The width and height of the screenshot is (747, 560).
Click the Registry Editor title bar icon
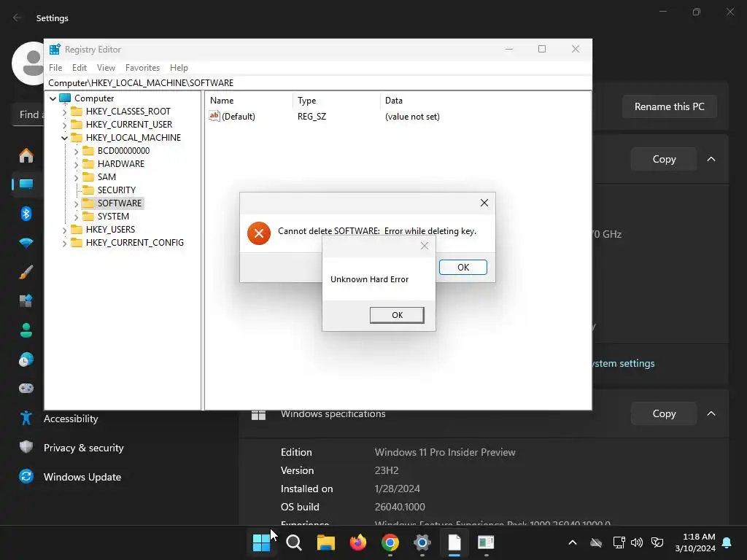point(55,49)
